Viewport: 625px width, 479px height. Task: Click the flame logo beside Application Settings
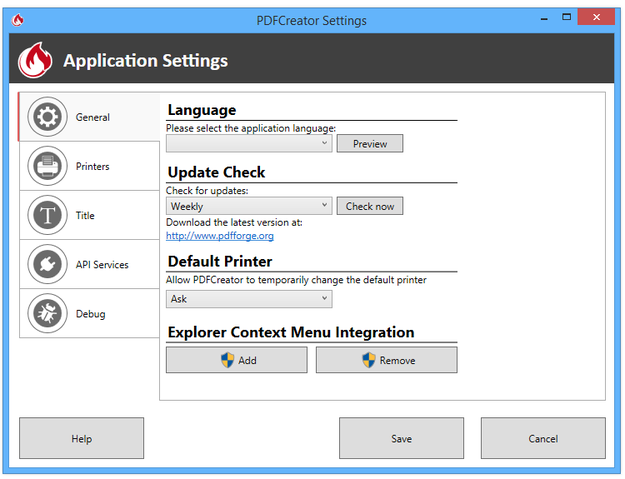click(35, 60)
